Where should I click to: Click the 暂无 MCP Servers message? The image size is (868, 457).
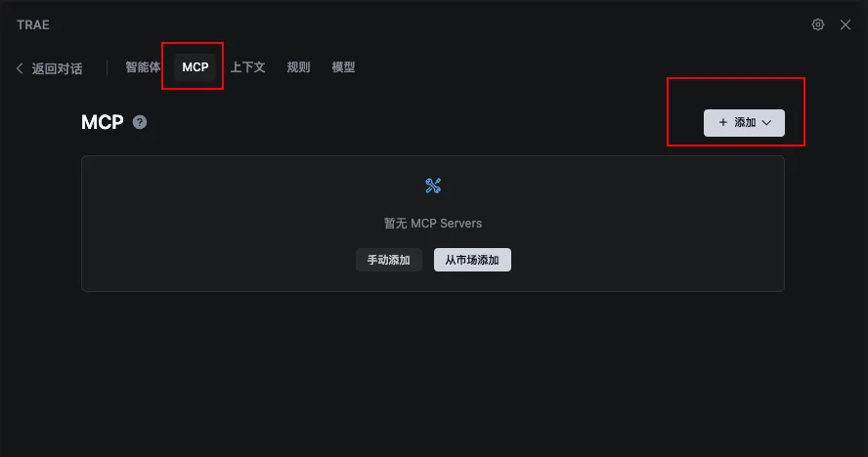pos(433,223)
